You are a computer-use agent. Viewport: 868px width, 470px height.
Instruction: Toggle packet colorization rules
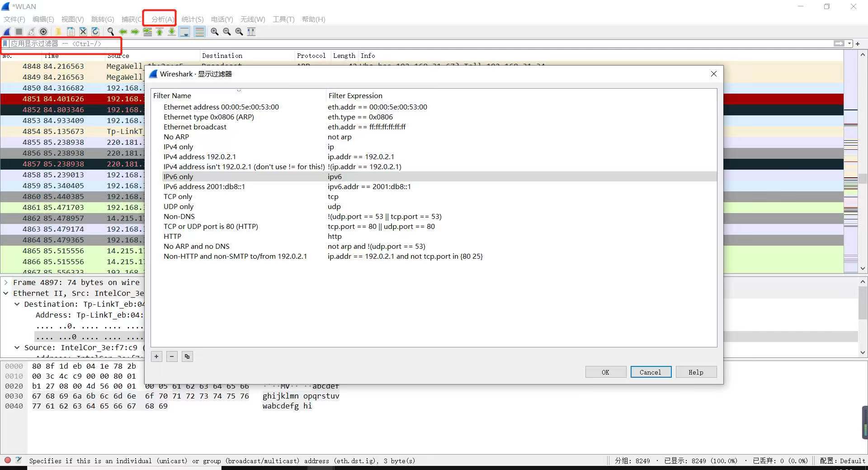[199, 32]
